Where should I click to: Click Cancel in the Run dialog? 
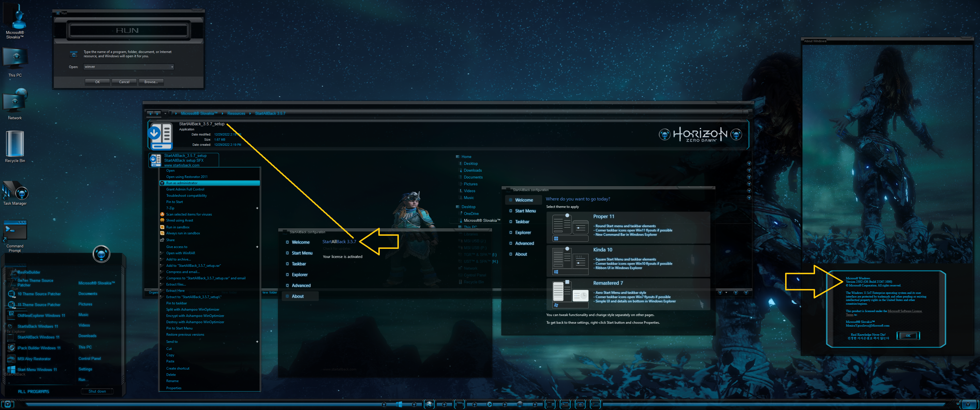pos(124,82)
